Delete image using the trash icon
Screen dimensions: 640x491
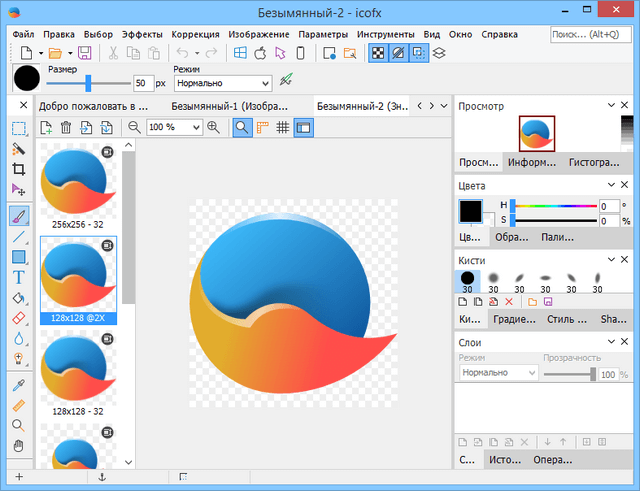pos(66,127)
